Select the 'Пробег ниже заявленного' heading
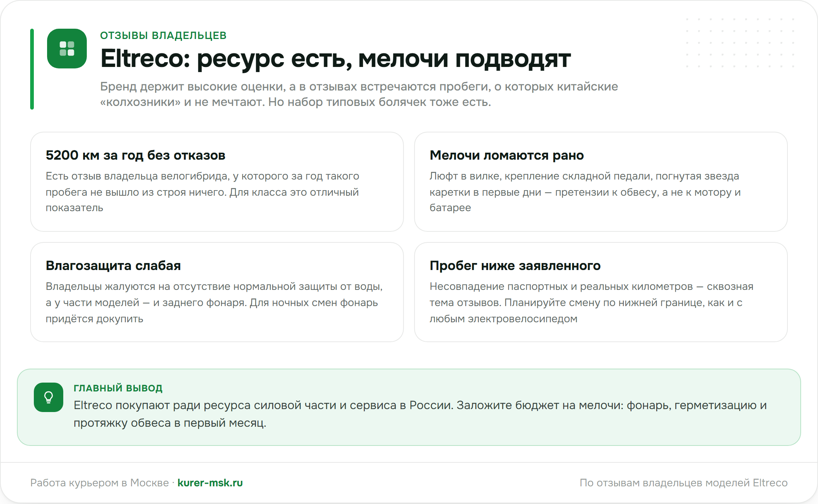818x504 pixels. pos(515,266)
